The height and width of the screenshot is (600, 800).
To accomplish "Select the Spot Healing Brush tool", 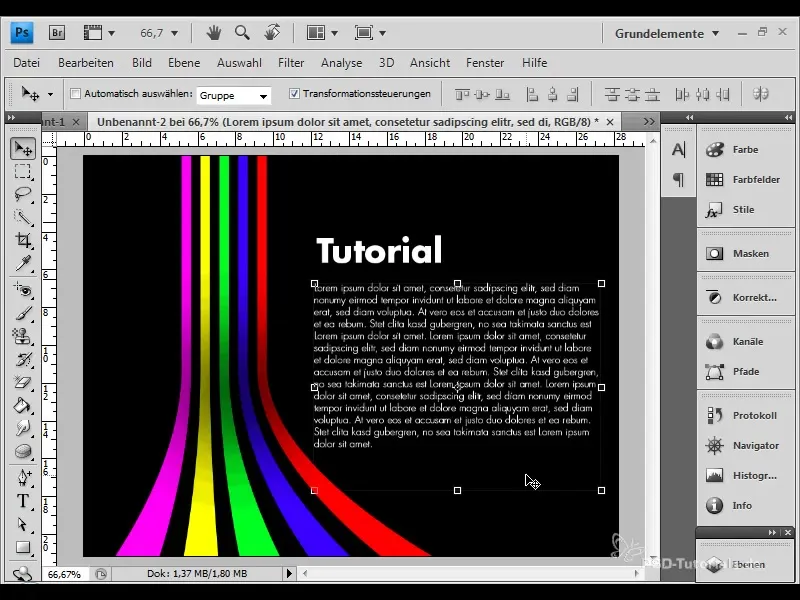I will tap(22, 290).
